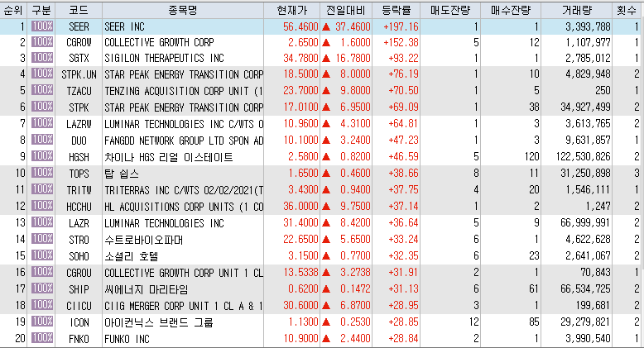This screenshot has width=644, height=348.
Task: Open FANGDD NETWORK GROUP stock name
Action: 184,141
